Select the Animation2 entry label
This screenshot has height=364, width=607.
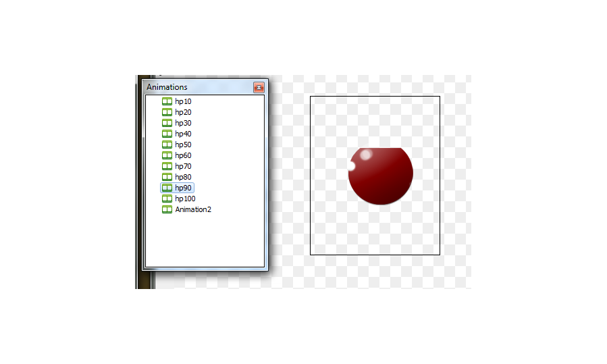pos(193,209)
